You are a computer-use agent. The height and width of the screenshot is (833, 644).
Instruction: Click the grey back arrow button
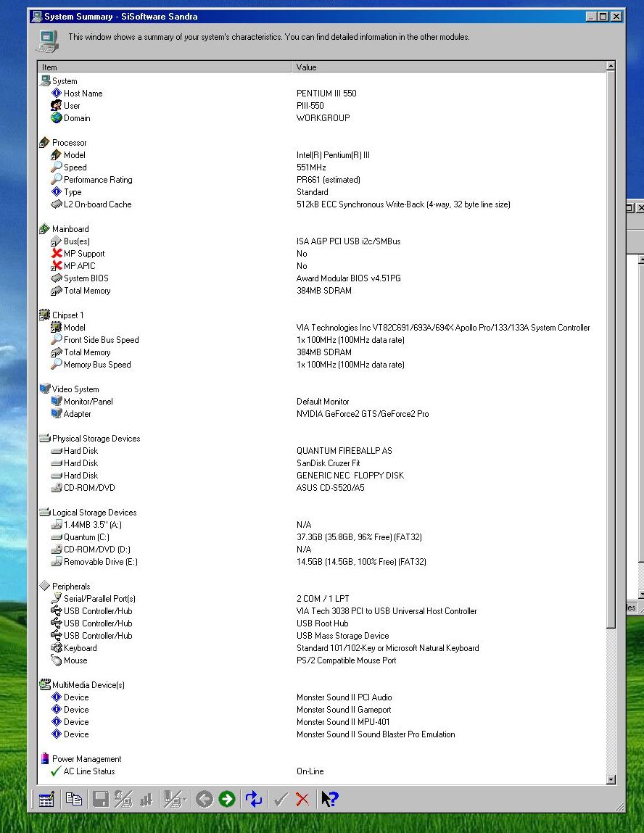tap(204, 799)
